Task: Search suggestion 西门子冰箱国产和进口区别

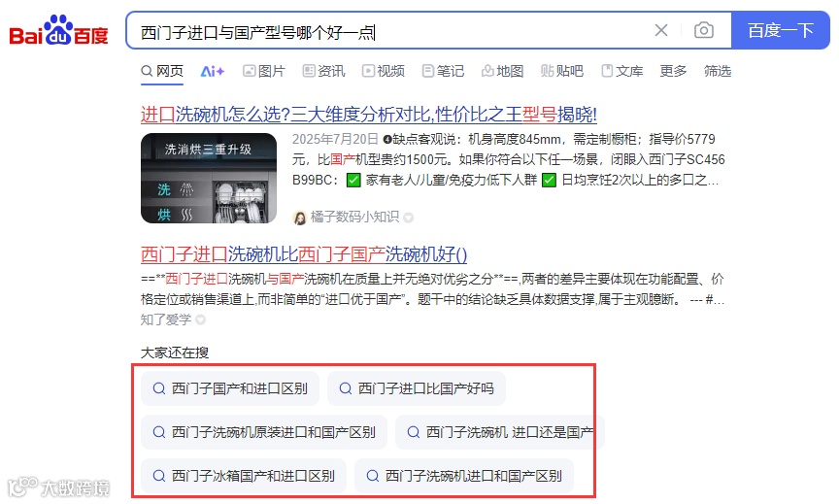Action: pyautogui.click(x=244, y=476)
